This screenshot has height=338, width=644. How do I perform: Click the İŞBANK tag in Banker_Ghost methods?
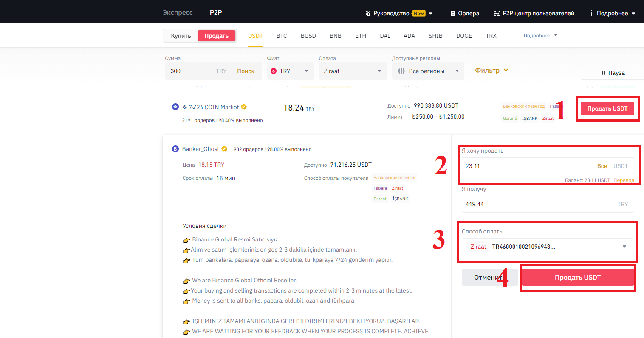point(400,199)
